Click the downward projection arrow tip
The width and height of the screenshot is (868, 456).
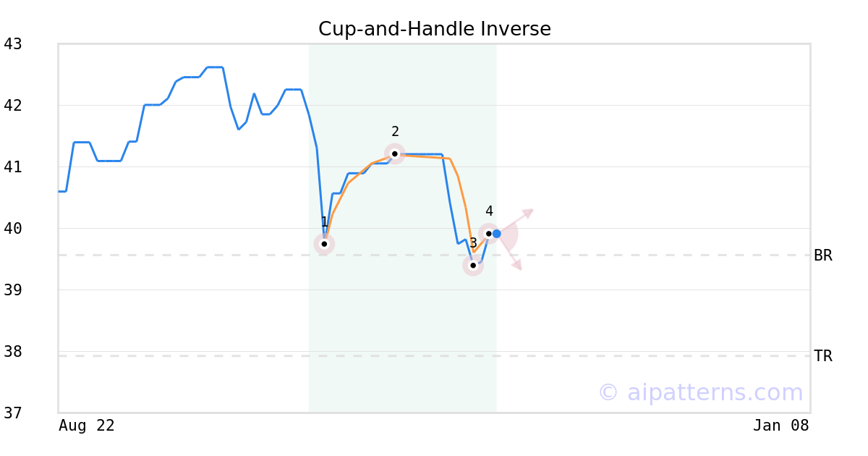(x=519, y=268)
